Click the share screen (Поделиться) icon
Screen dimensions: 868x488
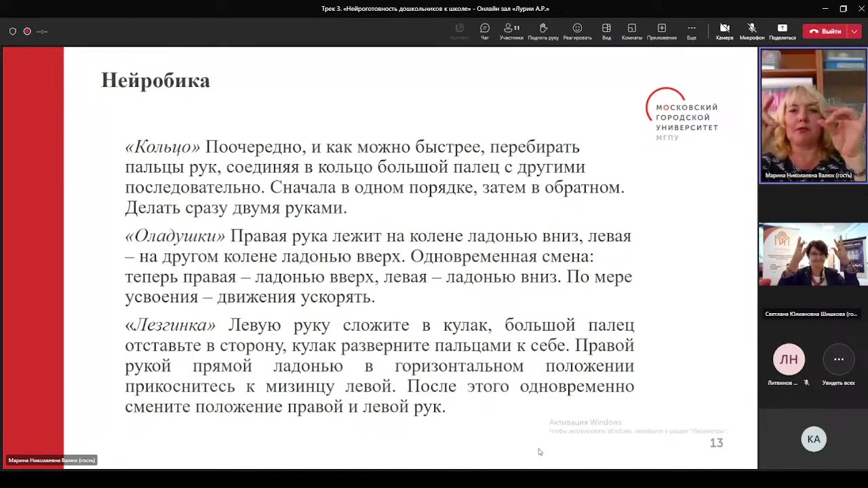point(782,30)
